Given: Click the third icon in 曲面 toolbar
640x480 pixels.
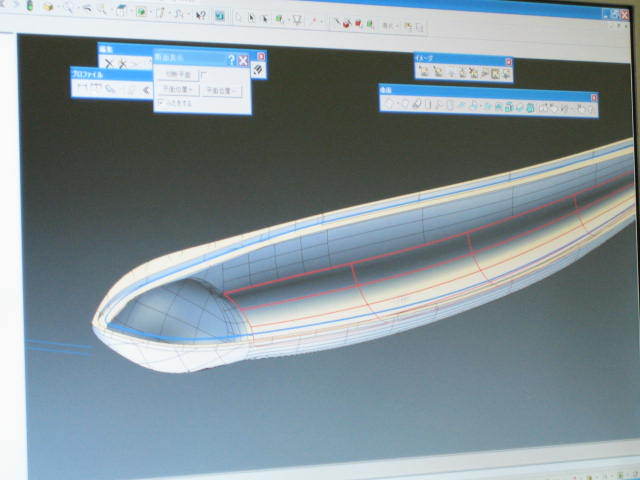Looking at the screenshot, I should coord(417,104).
